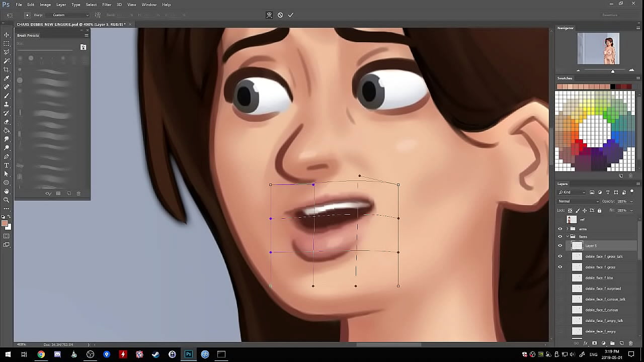
Task: Open the Warp style dropdown
Action: [x=70, y=15]
